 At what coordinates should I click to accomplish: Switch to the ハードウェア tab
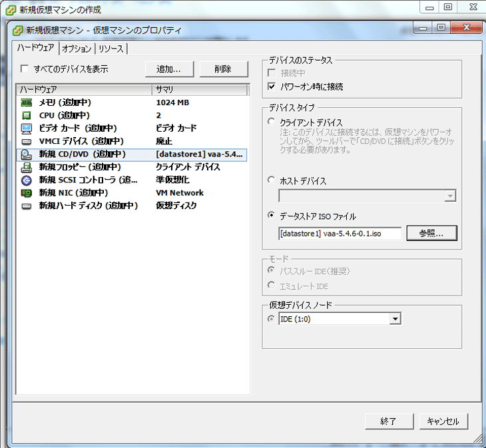point(36,48)
